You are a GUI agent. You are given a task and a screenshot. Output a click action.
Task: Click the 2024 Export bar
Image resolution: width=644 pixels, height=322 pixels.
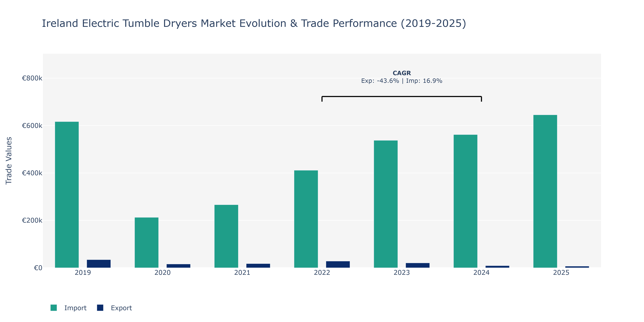(x=497, y=267)
